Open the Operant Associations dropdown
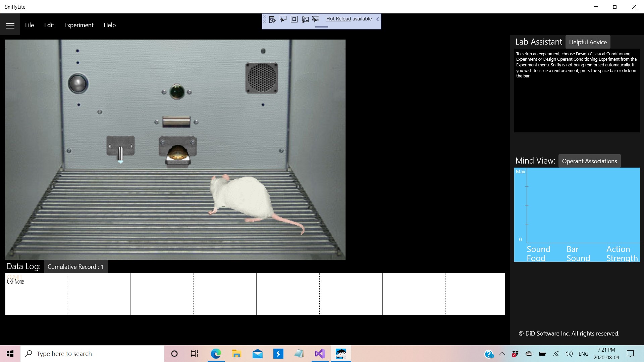 [x=589, y=161]
